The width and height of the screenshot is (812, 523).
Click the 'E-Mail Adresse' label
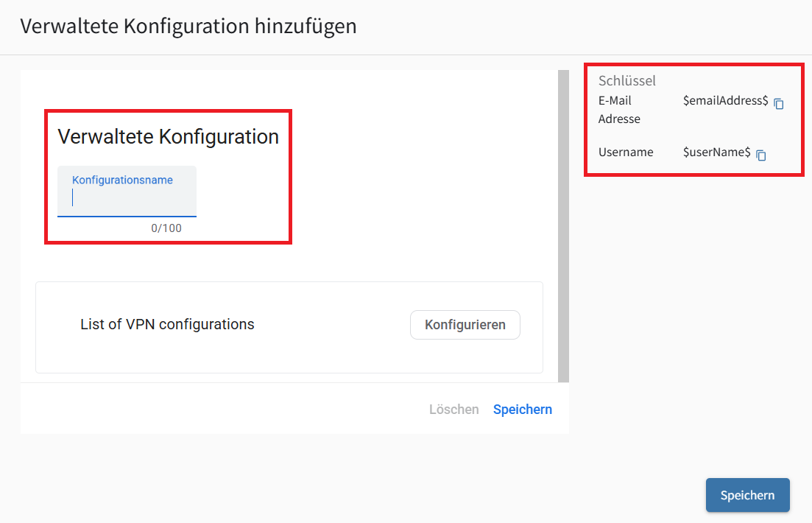click(619, 110)
